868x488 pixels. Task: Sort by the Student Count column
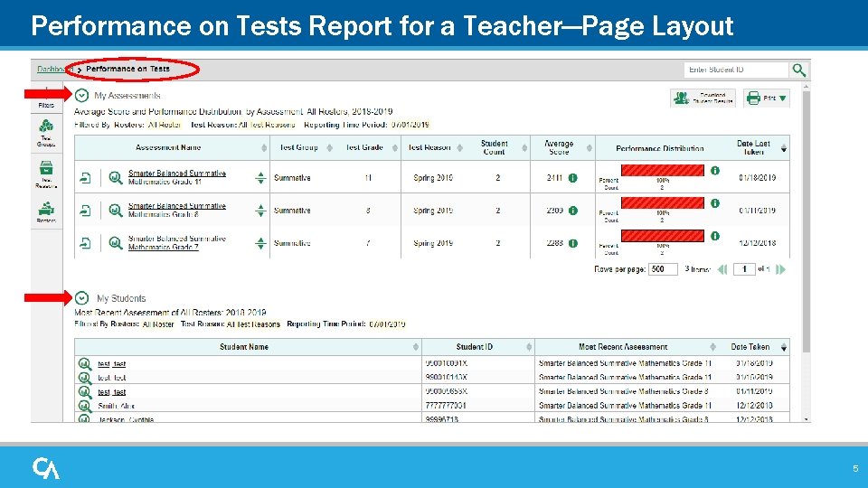point(524,147)
